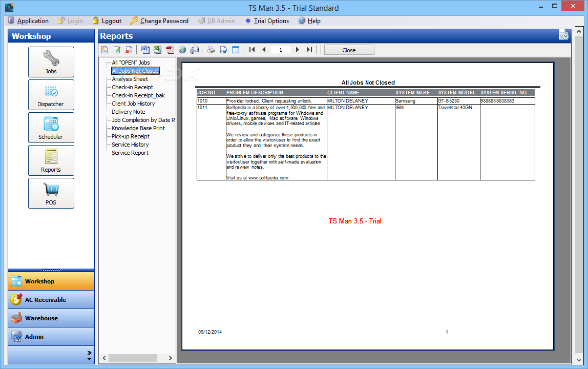Select Service History report
Screen dimensions: 588x369
point(130,145)
